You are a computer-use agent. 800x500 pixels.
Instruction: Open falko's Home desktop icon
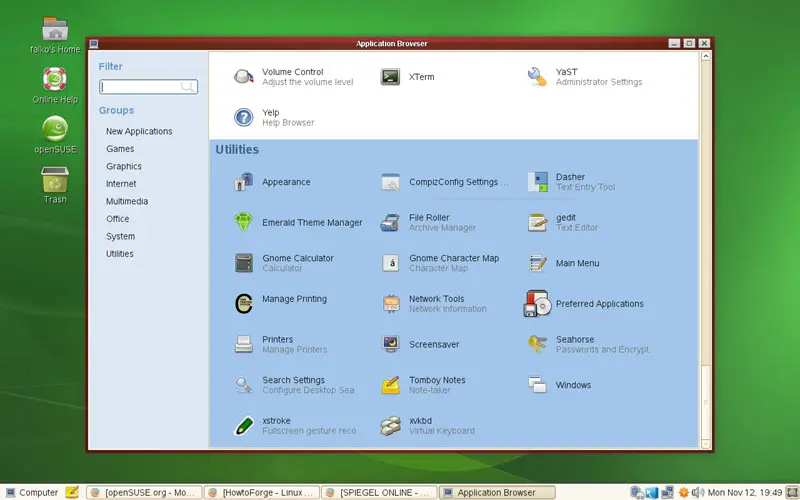pos(55,29)
